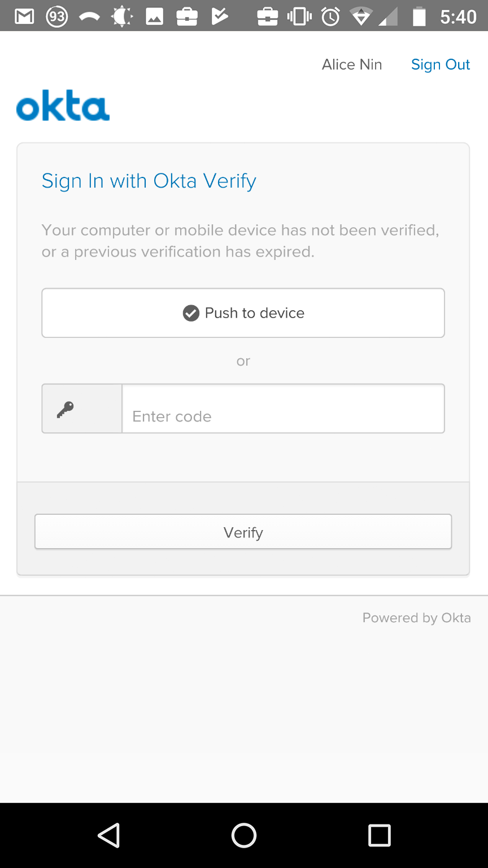Tap the missed call status icon
This screenshot has height=868, width=488.
click(89, 17)
